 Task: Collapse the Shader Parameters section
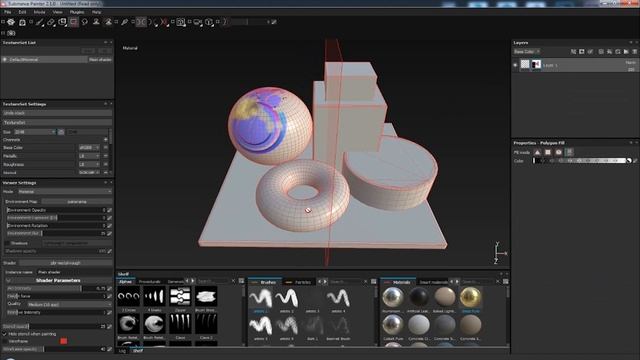[x=8, y=280]
